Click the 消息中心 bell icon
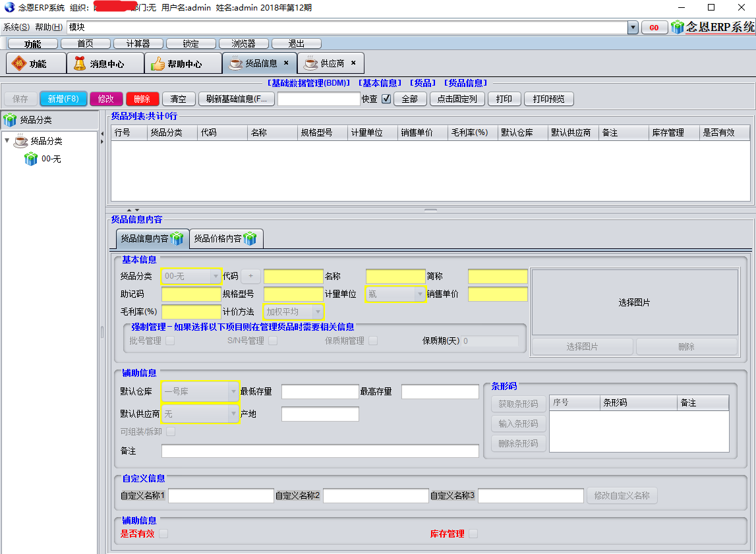 [x=80, y=63]
